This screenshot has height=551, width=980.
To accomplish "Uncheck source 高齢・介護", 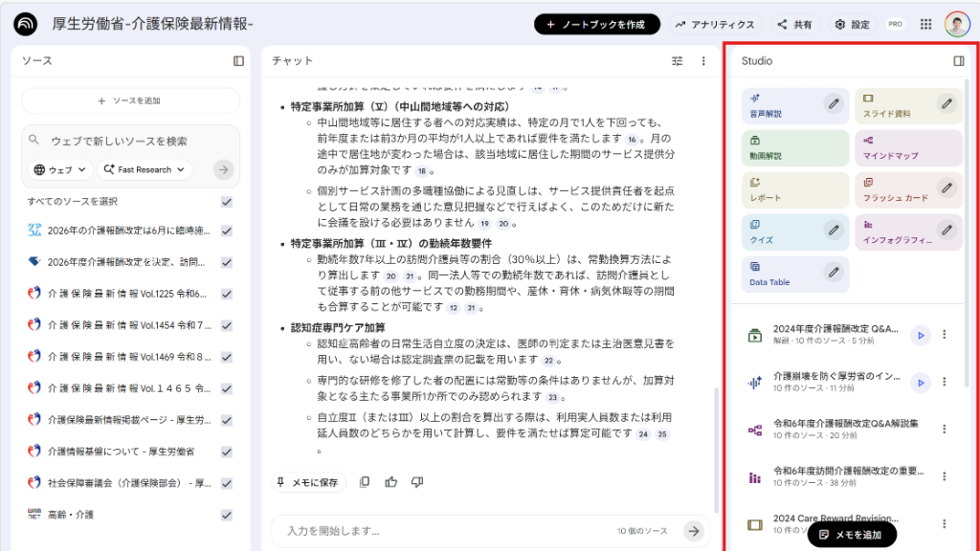I will click(227, 516).
